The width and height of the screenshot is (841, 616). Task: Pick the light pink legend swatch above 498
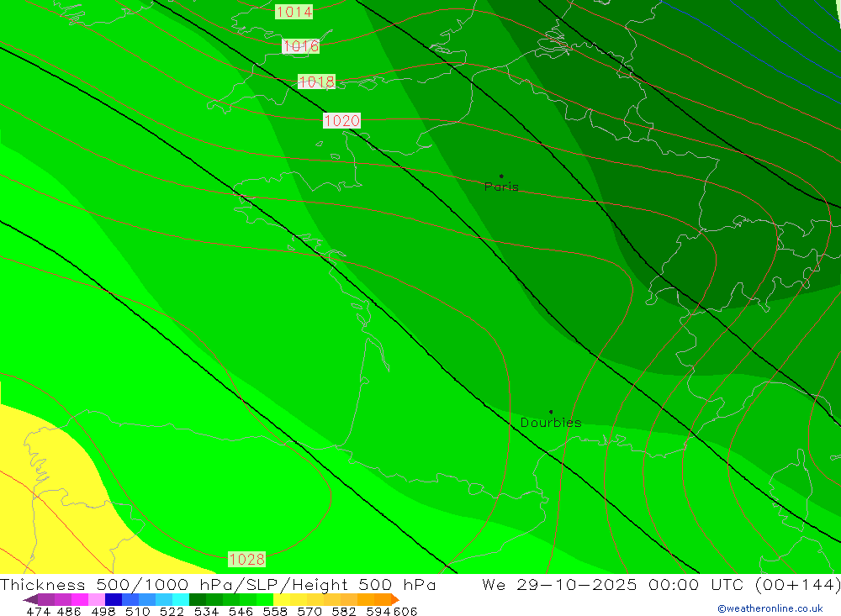pyautogui.click(x=97, y=599)
